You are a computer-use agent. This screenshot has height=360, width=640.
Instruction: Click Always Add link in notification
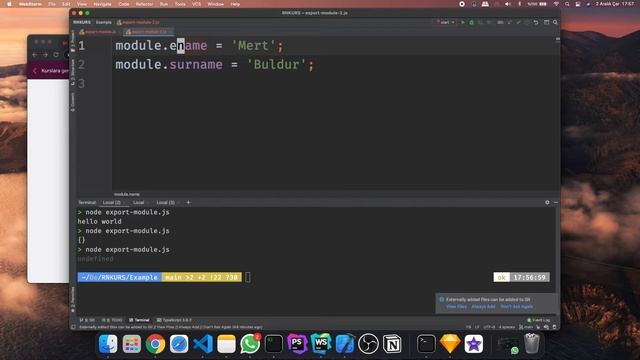(x=483, y=307)
